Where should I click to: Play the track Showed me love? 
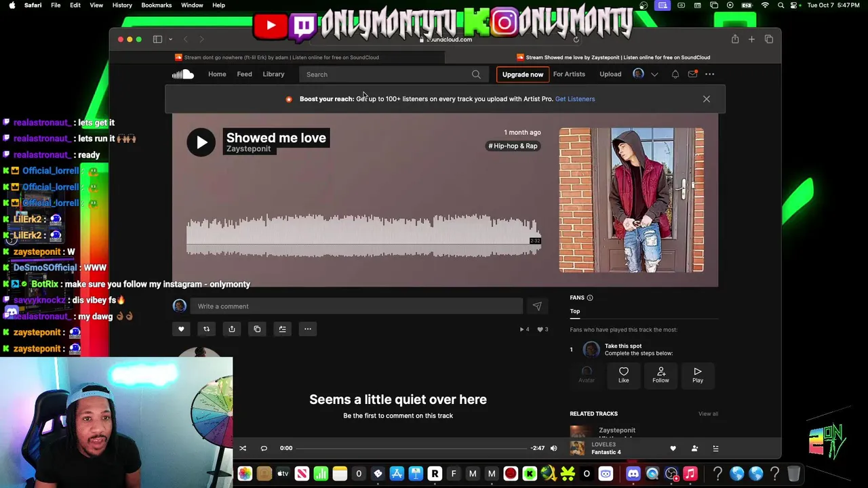pos(201,142)
